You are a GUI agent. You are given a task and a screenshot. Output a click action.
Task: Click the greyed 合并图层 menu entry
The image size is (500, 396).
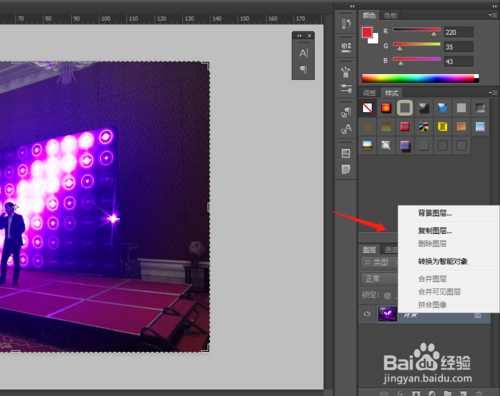432,278
